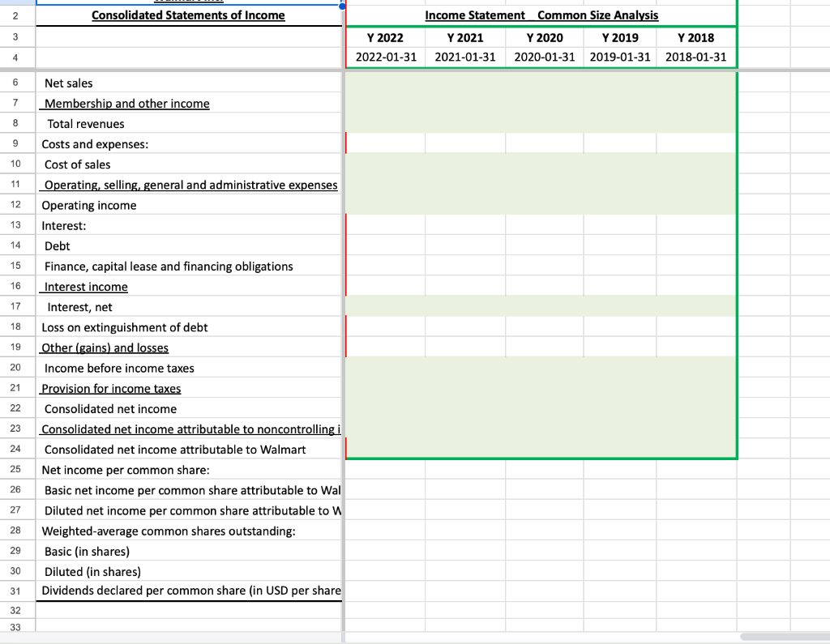Screen dimensions: 830x644
Task: Click the Income Statement Common Size Analysis header
Action: pyautogui.click(x=541, y=15)
